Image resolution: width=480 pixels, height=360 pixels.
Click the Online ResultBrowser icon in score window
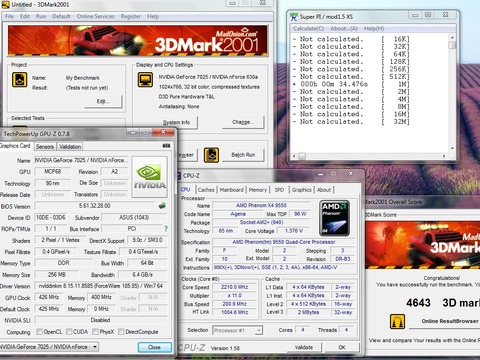click(397, 321)
